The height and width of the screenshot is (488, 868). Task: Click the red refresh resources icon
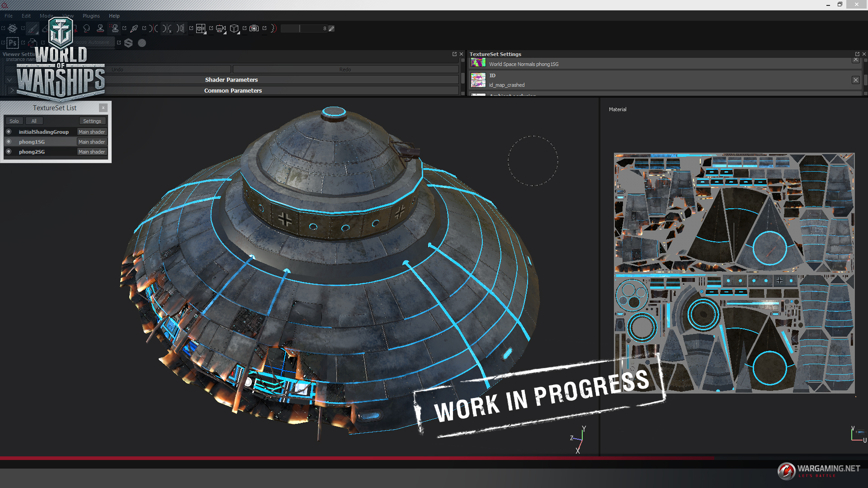click(x=32, y=43)
